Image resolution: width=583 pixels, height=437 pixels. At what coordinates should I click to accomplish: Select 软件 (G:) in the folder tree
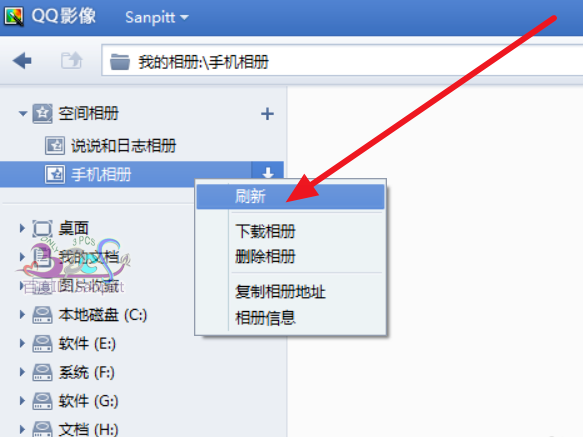pyautogui.click(x=88, y=401)
